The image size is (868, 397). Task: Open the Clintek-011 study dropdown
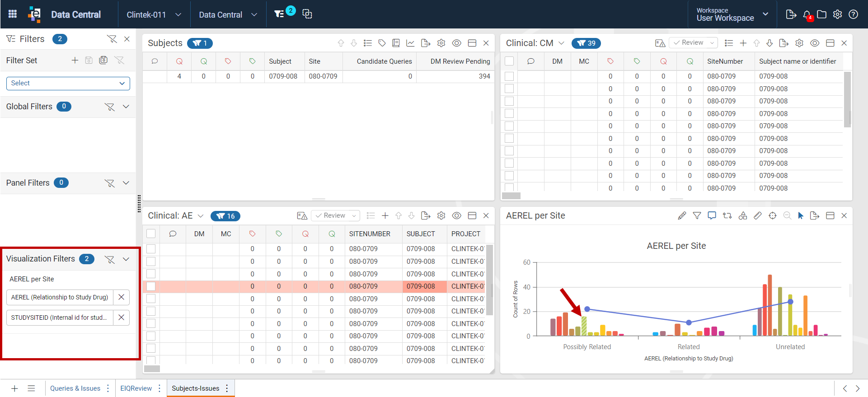click(154, 14)
